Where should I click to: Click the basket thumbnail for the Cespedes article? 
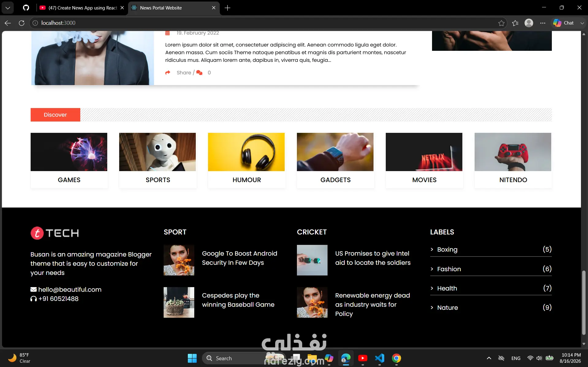(179, 302)
